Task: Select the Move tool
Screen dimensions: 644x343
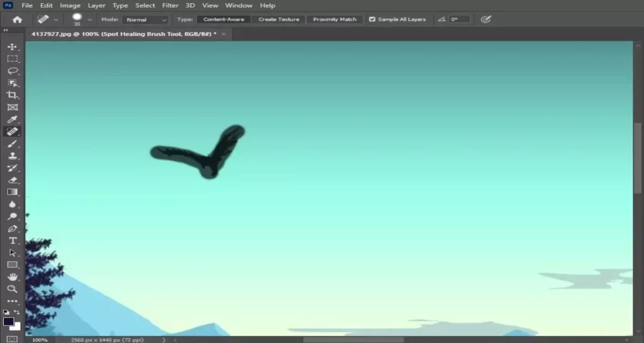Action: coord(13,46)
